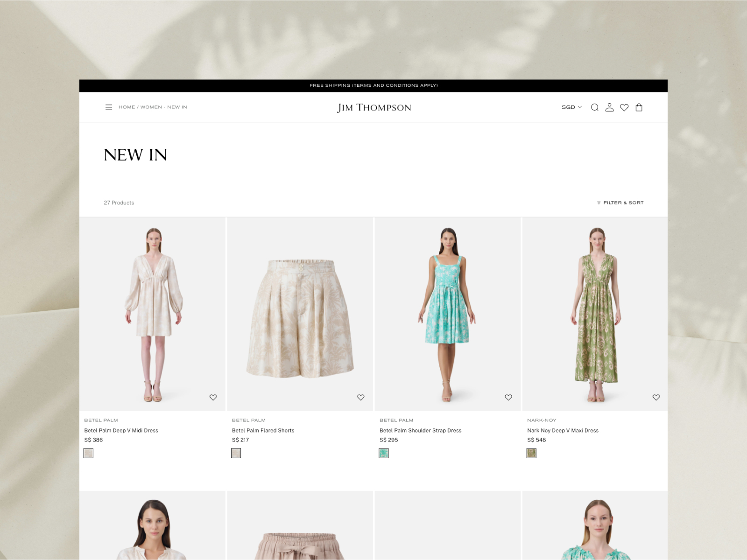
Task: Click the S$ 295 price
Action: [x=389, y=440]
